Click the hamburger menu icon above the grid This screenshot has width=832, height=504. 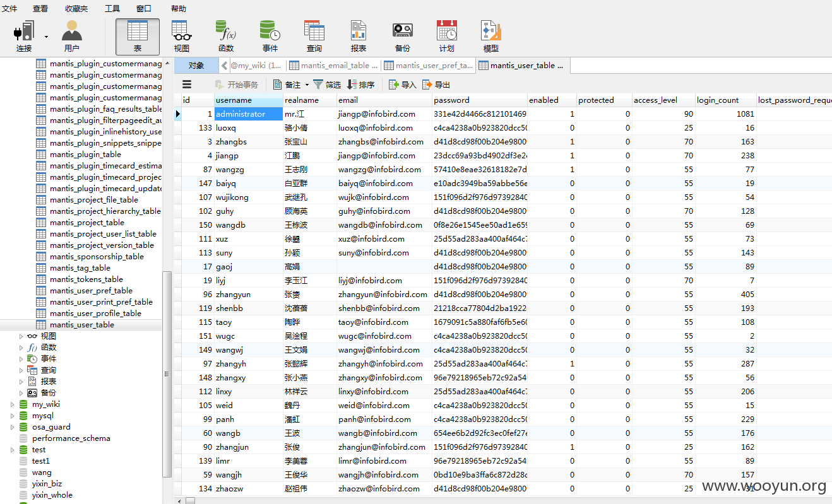tap(187, 85)
